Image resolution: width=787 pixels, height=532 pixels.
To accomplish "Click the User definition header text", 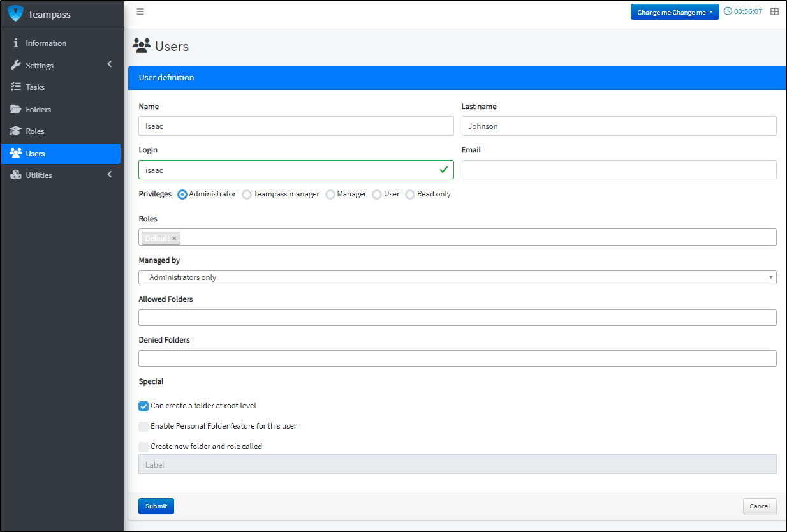I will (x=166, y=78).
